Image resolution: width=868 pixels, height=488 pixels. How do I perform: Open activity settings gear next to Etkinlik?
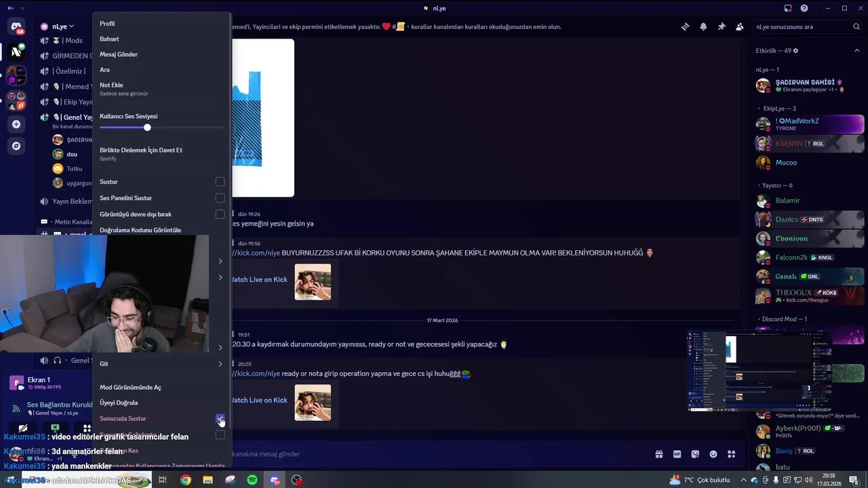tap(796, 51)
